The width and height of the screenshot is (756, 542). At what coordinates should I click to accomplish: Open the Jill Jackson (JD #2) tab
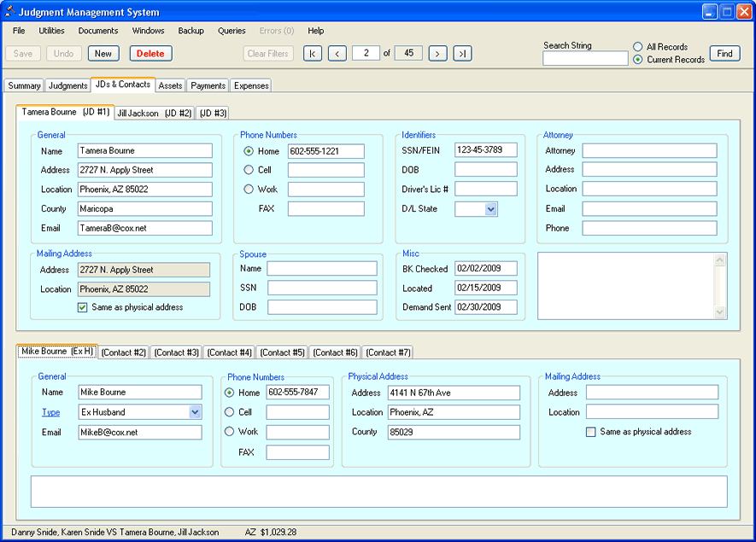pyautogui.click(x=155, y=113)
